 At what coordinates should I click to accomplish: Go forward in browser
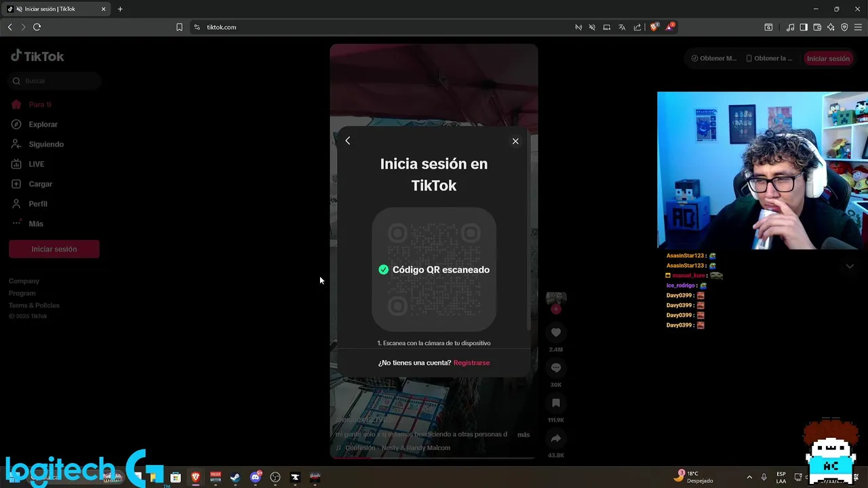pos(23,27)
